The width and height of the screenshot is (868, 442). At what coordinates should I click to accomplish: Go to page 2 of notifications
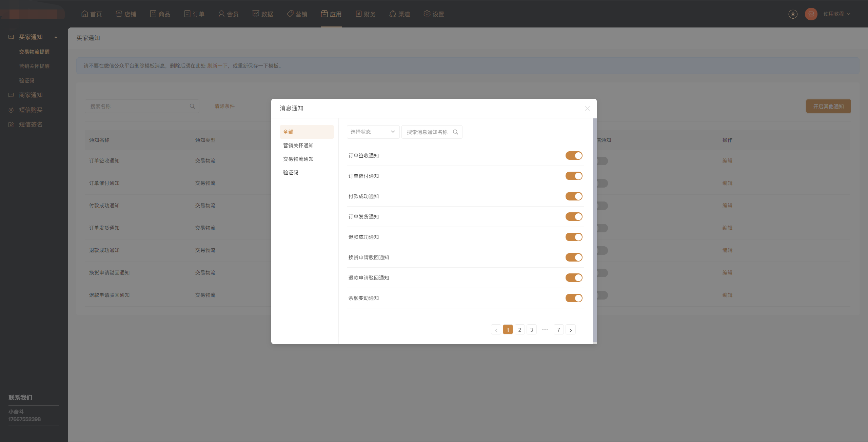tap(519, 330)
